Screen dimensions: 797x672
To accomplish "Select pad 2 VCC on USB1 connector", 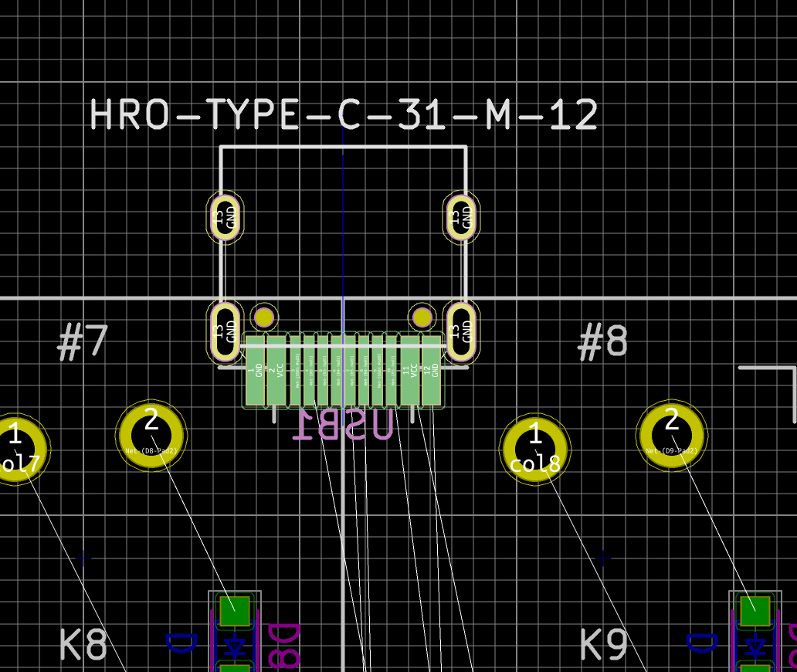I will [276, 372].
